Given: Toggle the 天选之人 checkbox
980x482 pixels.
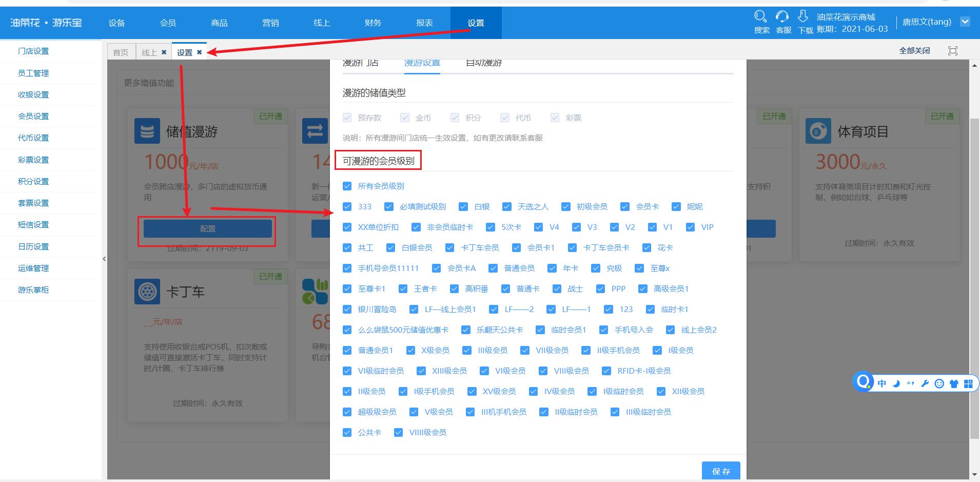Looking at the screenshot, I should pyautogui.click(x=507, y=206).
